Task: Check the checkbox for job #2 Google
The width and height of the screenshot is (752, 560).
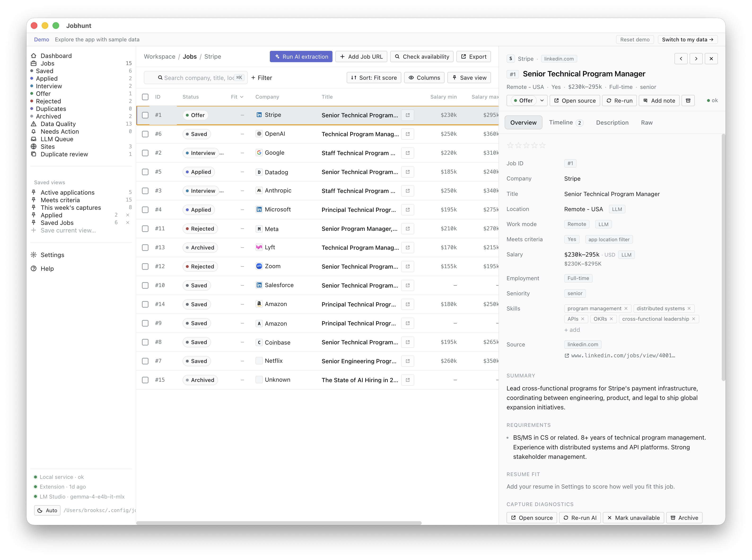Action: [145, 153]
